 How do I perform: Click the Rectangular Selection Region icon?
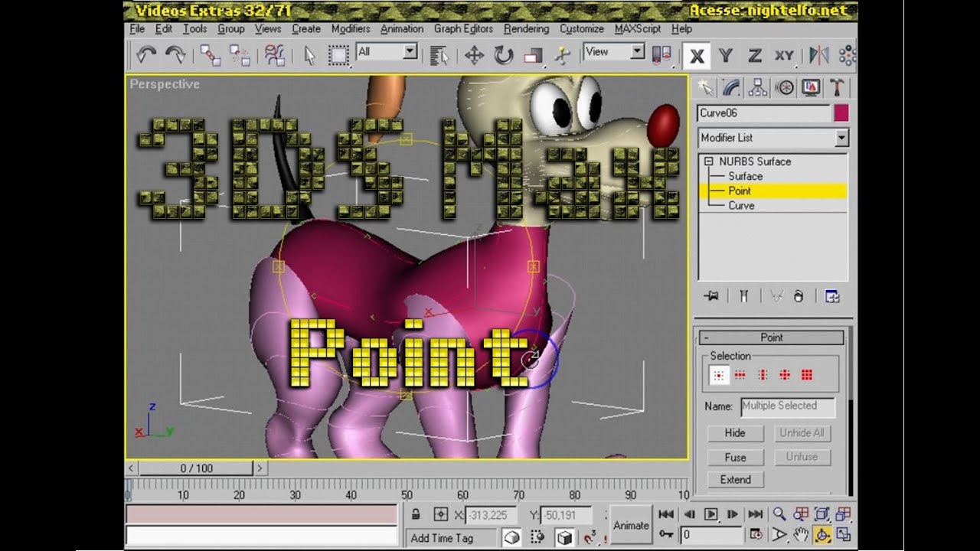(x=338, y=54)
